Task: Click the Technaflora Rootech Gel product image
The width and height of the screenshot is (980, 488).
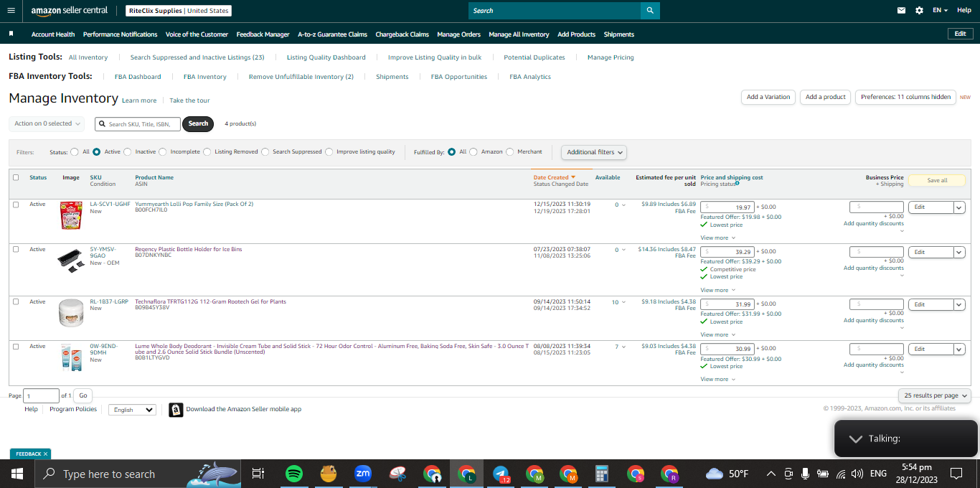Action: click(x=71, y=313)
